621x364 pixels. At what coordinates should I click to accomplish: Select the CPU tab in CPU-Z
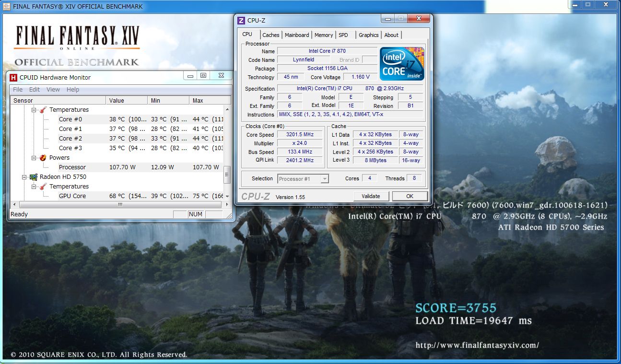click(247, 34)
